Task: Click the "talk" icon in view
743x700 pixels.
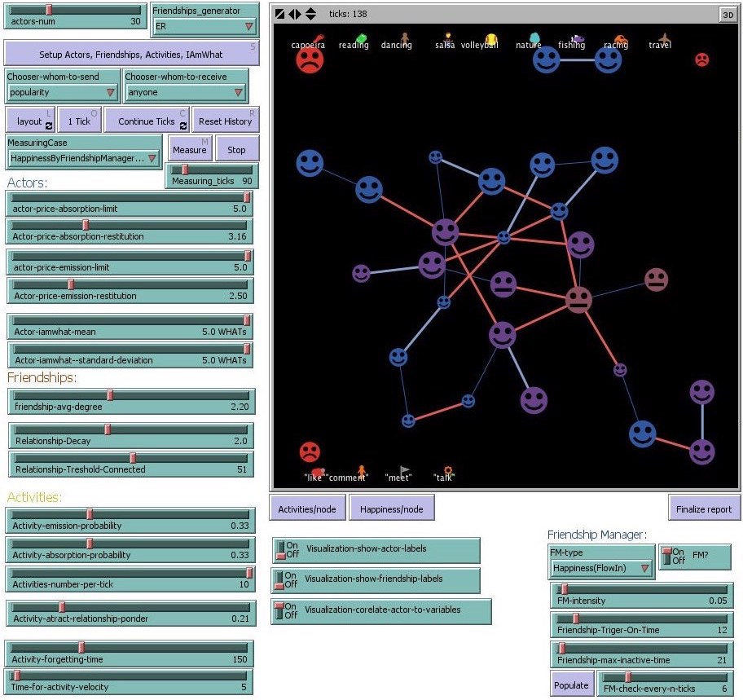Action: 447,470
